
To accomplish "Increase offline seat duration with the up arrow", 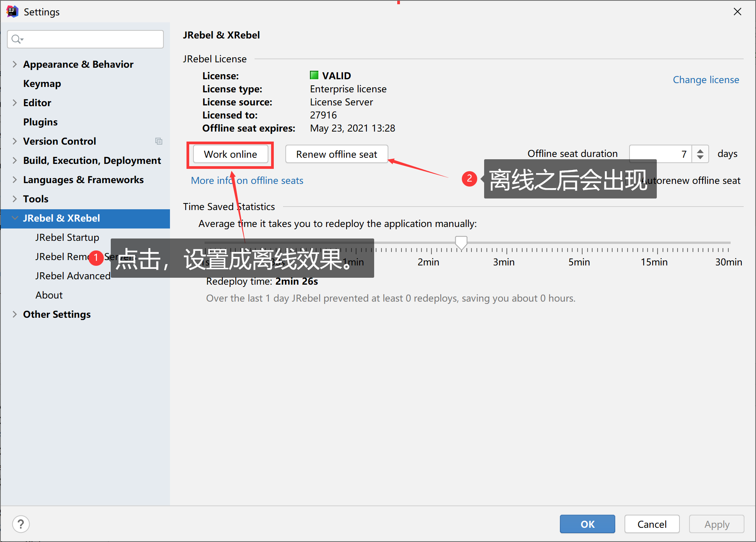I will (700, 150).
